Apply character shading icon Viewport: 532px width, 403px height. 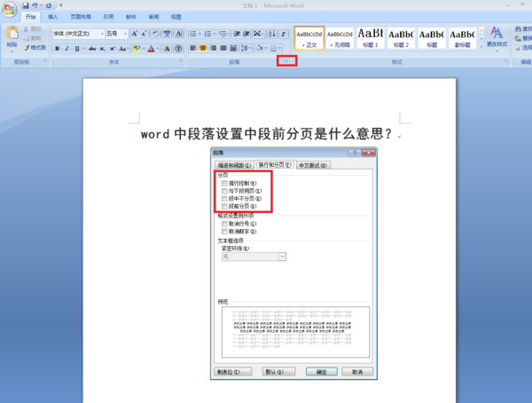coord(167,49)
